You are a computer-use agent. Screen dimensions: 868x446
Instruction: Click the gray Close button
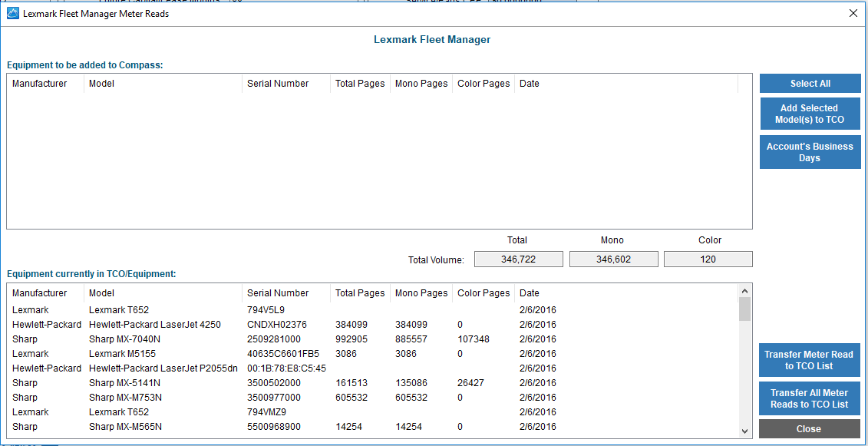point(810,429)
